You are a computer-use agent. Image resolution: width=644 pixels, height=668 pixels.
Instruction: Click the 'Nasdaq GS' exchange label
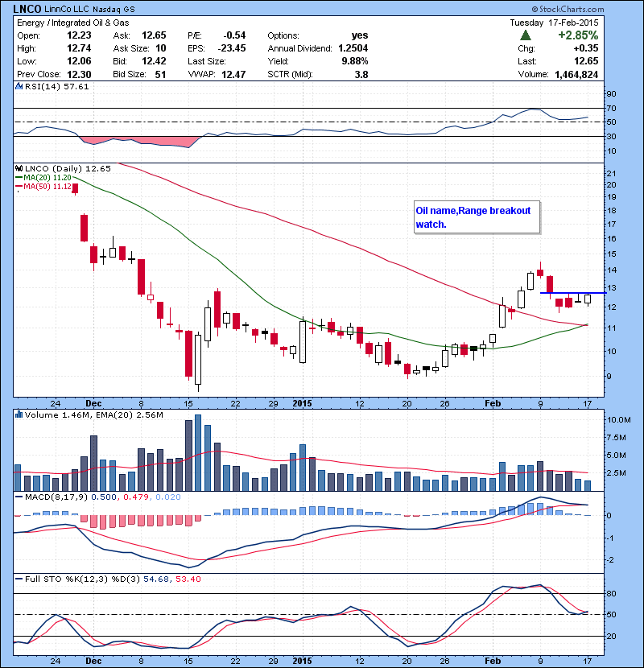[114, 10]
